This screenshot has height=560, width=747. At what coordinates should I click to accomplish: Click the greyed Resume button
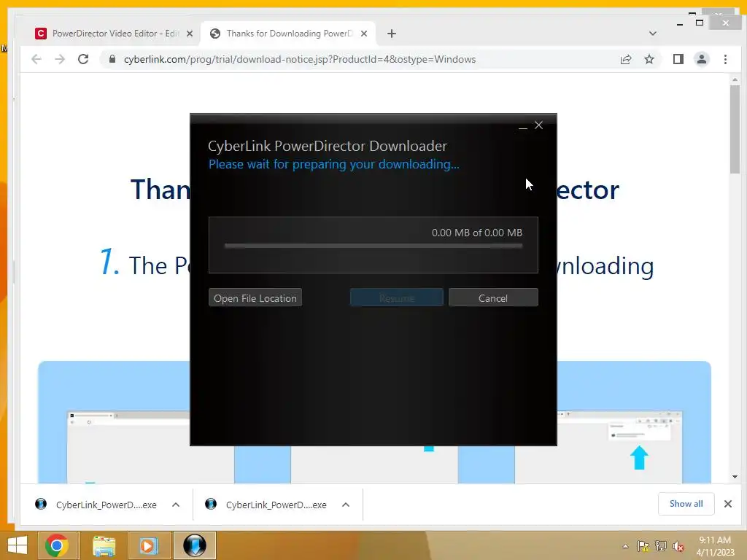coord(396,298)
